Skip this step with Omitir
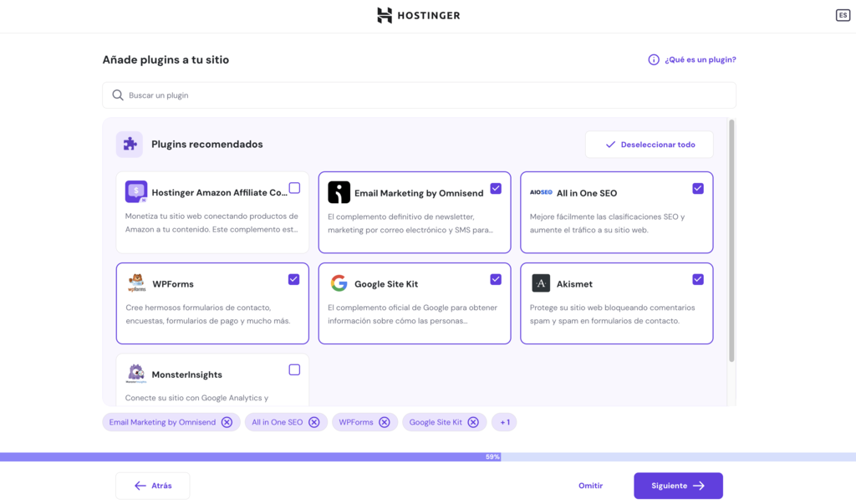This screenshot has height=504, width=856. 591,486
